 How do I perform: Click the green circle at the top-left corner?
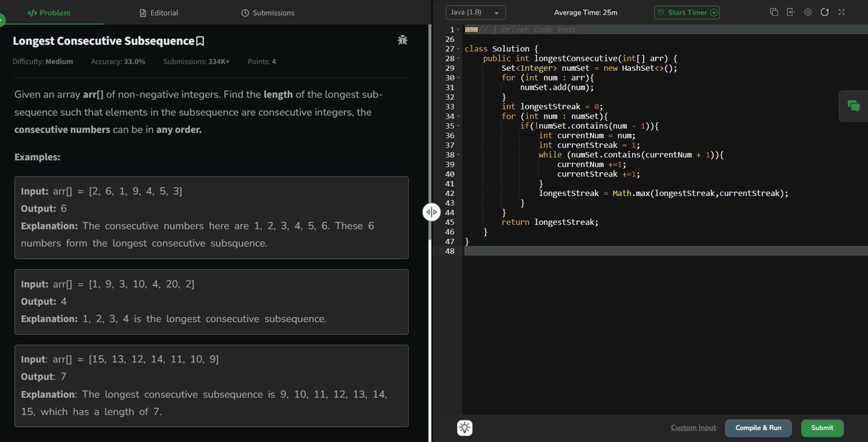pos(1,20)
